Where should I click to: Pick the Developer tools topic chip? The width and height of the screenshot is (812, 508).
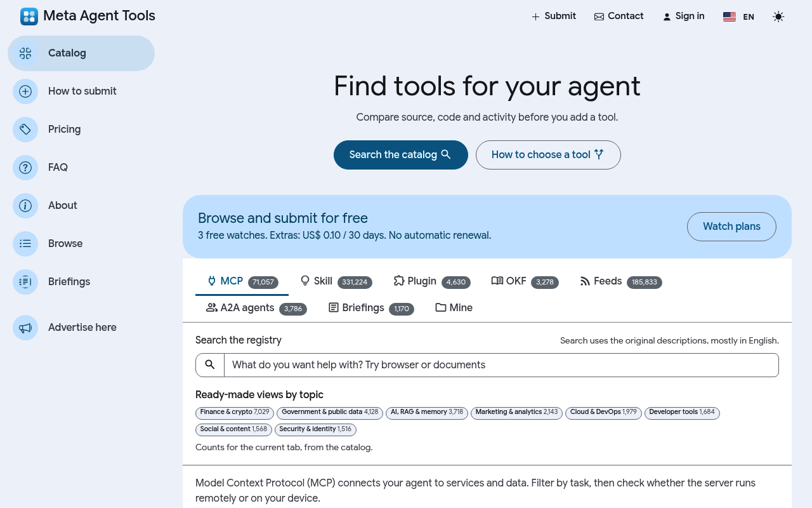pyautogui.click(x=682, y=413)
